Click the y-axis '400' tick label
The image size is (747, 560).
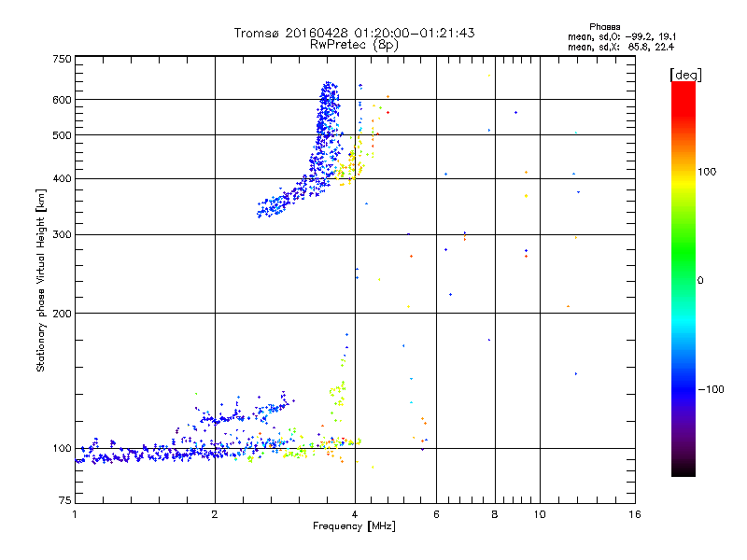pyautogui.click(x=62, y=178)
